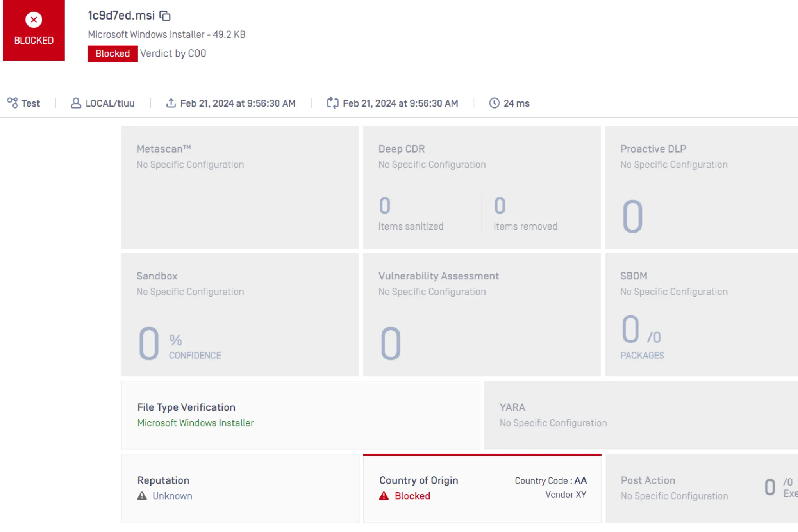Image resolution: width=798 pixels, height=532 pixels.
Task: Select the Sandbox confidence panel
Action: tap(239, 315)
